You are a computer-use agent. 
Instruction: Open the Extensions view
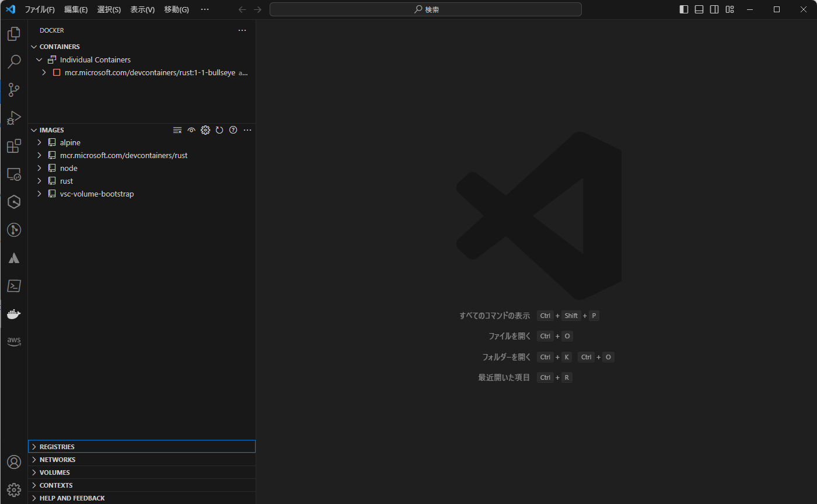click(13, 146)
